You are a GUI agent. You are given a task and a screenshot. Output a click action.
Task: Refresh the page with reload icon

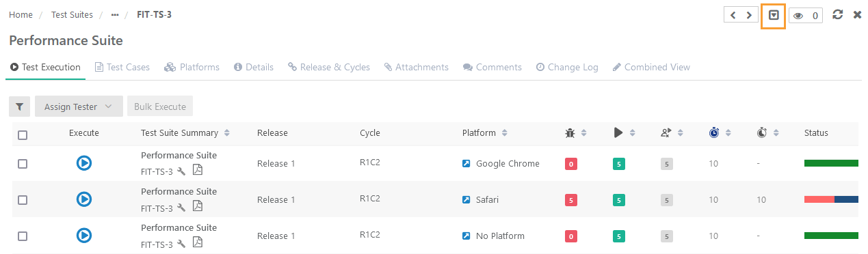point(838,14)
